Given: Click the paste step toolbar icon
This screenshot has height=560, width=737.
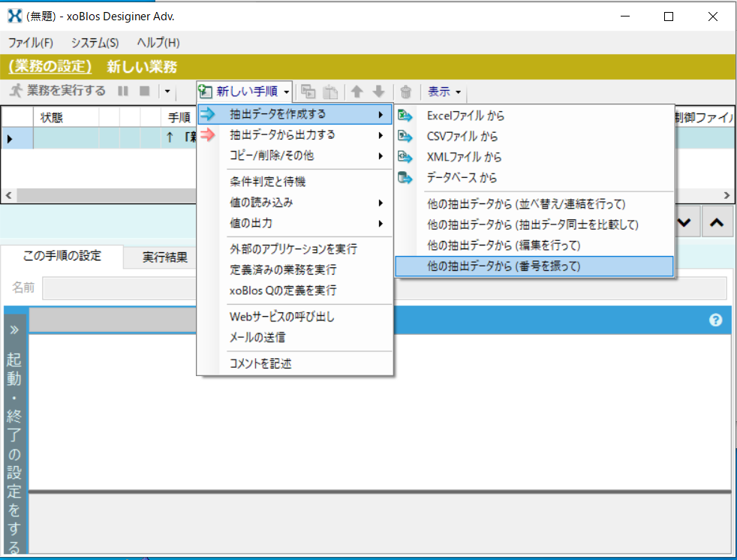Looking at the screenshot, I should [330, 92].
